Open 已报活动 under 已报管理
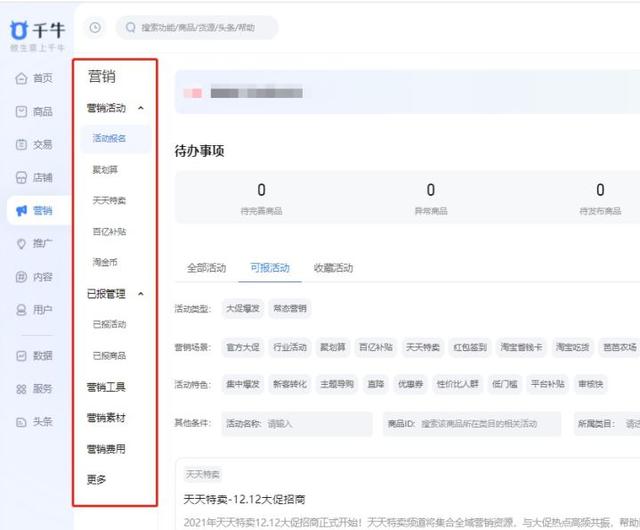 tap(109, 324)
